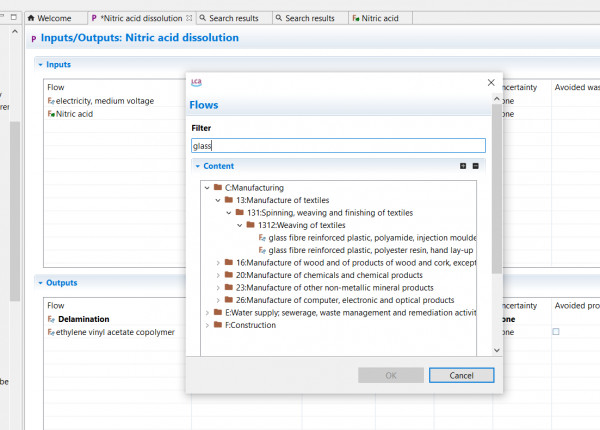Collapse the 1312:Weaving of textiles node

point(240,225)
